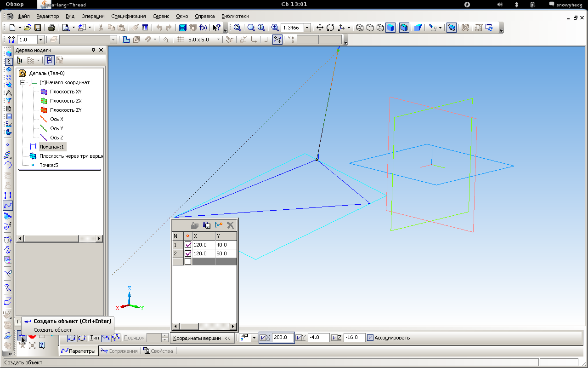Viewport: 588px width, 368px height.
Task: Click in the Z coordinate field -16.0
Action: (354, 338)
